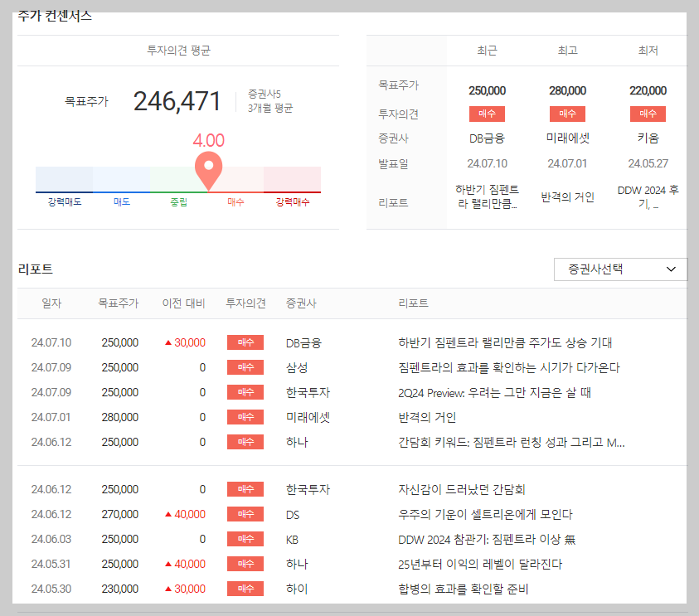Viewport: 699px width, 616px height.
Task: Click the 매수 badge in the 하이 row
Action: tap(245, 589)
